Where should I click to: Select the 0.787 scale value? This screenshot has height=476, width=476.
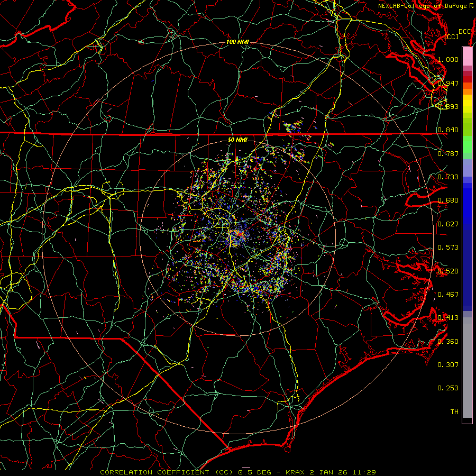[448, 153]
